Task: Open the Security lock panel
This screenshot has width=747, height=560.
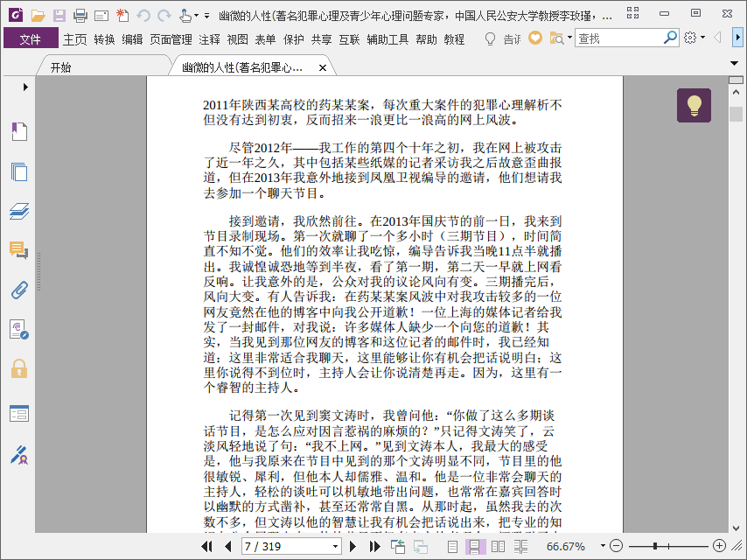Action: coord(19,368)
